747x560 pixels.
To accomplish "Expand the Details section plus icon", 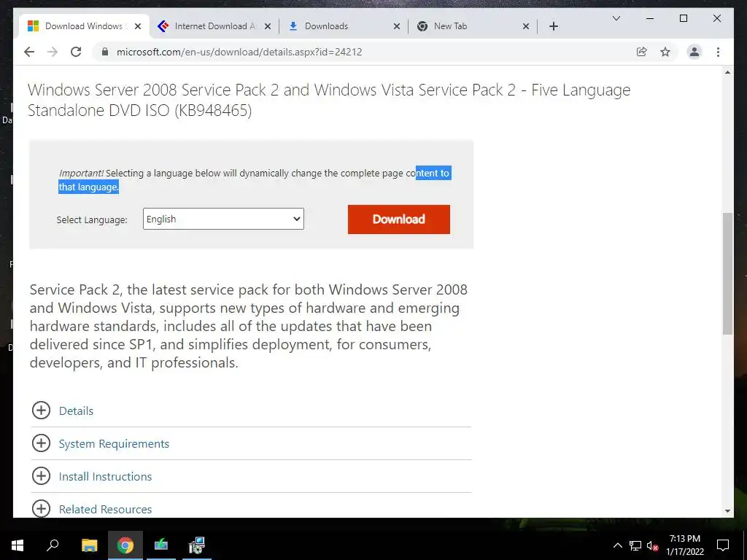I will point(41,410).
